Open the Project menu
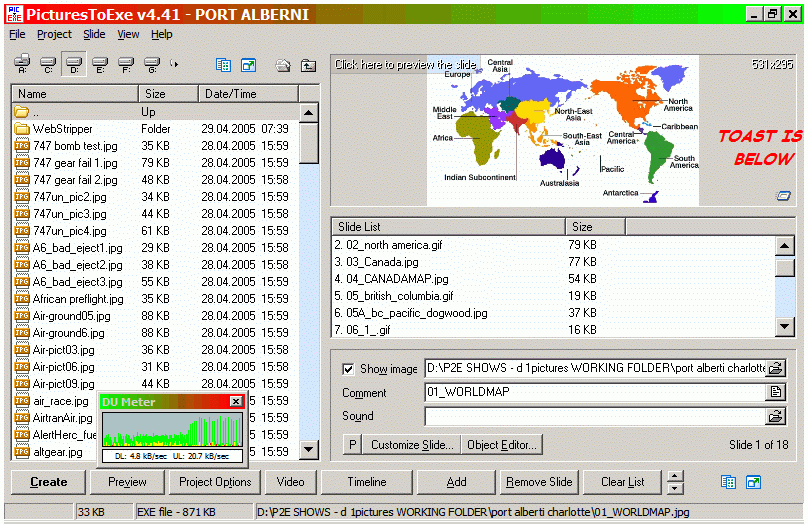Image resolution: width=808 pixels, height=524 pixels. point(54,34)
